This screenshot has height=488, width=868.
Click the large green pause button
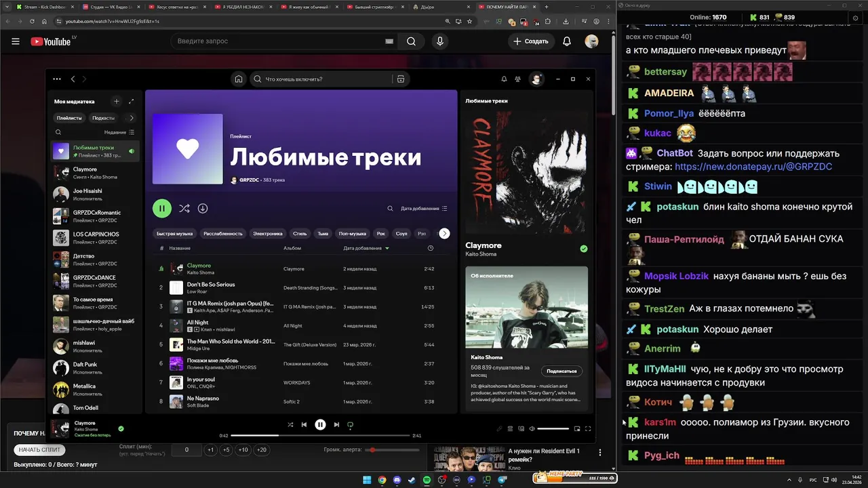[162, 209]
